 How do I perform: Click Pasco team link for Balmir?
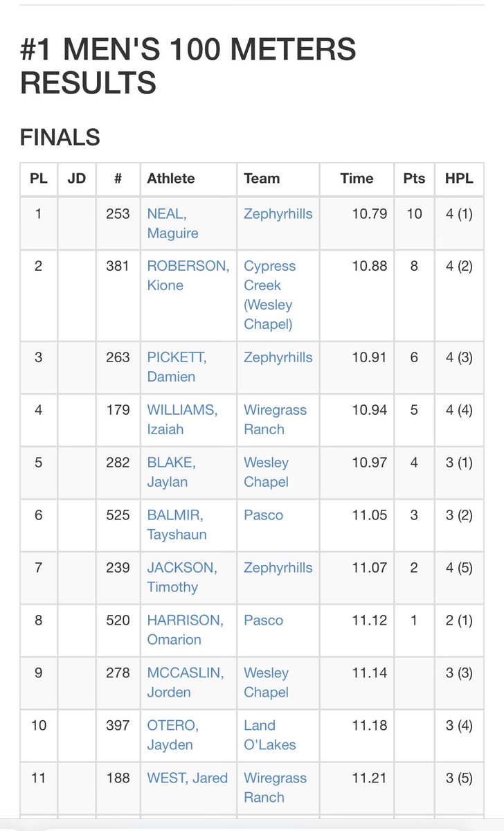[x=263, y=515]
